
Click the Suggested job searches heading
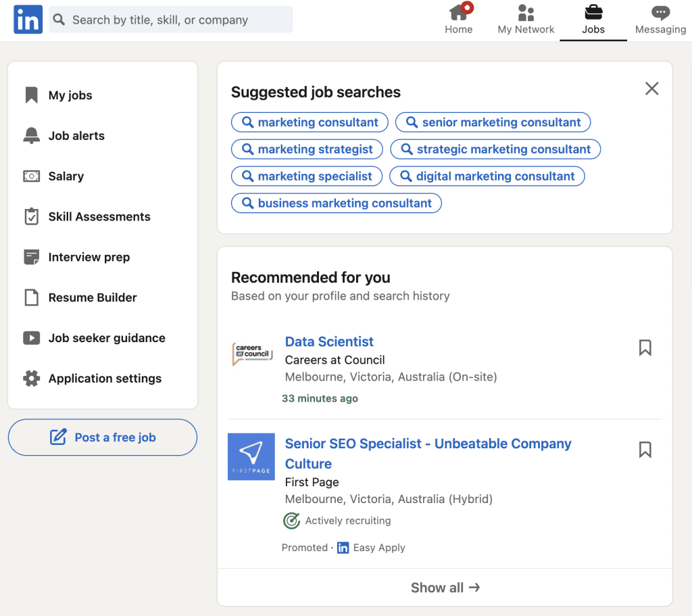[316, 92]
